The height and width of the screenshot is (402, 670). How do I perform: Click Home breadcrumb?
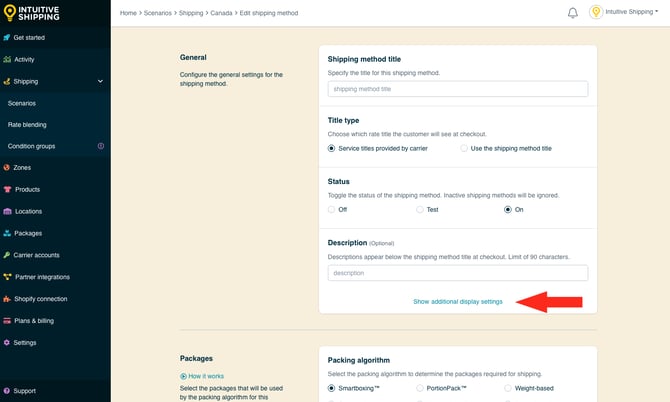(128, 13)
